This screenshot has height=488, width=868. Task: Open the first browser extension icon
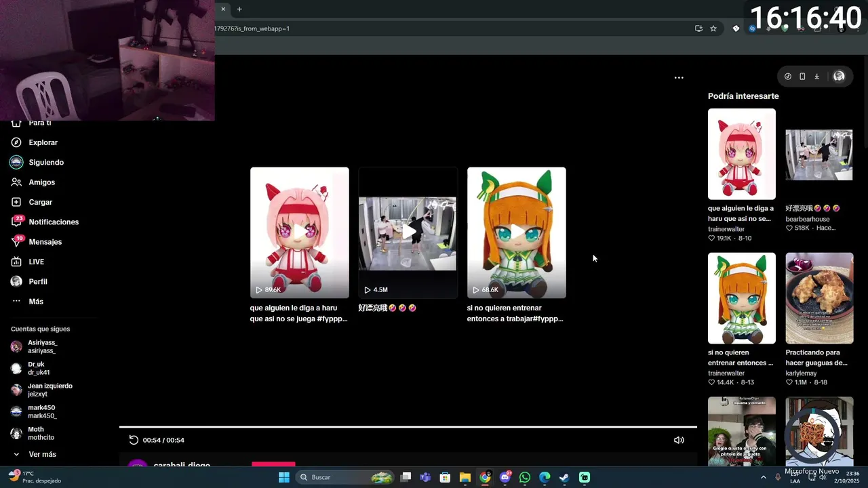point(736,28)
